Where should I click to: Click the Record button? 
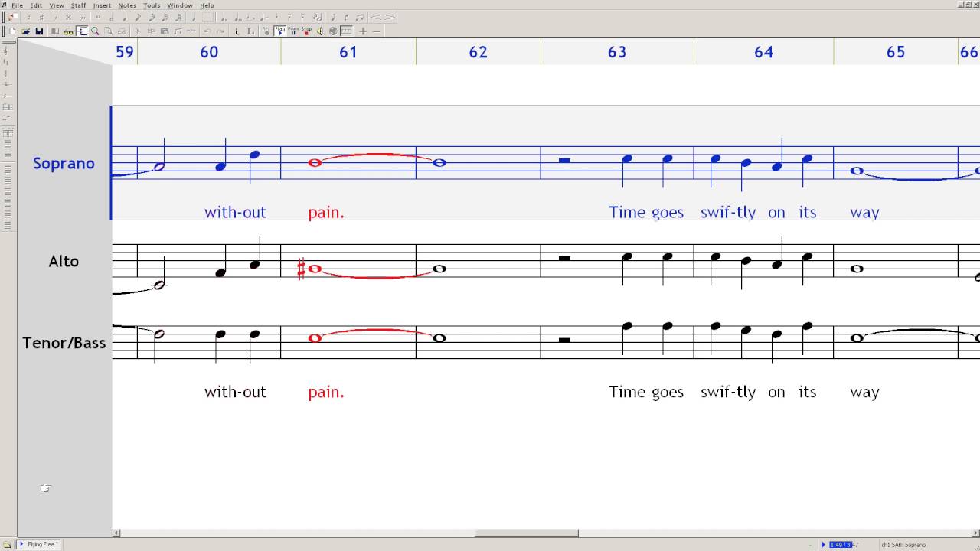pyautogui.click(x=266, y=31)
